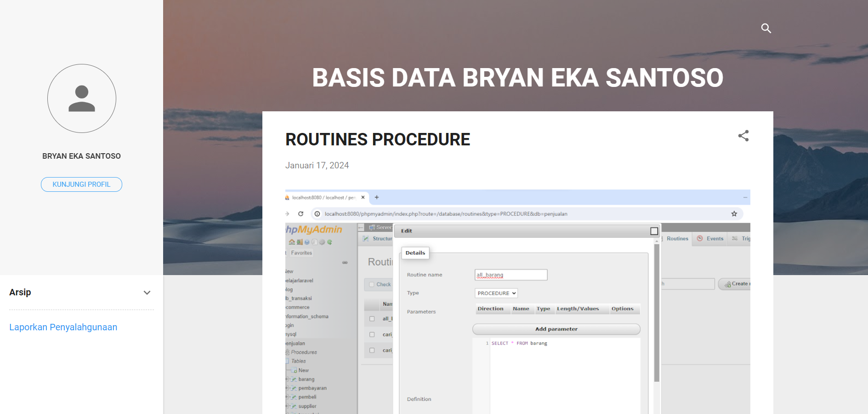The image size is (868, 414).
Task: Click the phpMyAdmin home icon
Action: (x=292, y=242)
